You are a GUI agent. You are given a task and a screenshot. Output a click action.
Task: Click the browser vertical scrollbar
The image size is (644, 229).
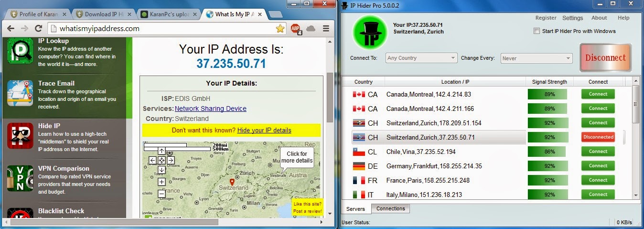[330, 98]
